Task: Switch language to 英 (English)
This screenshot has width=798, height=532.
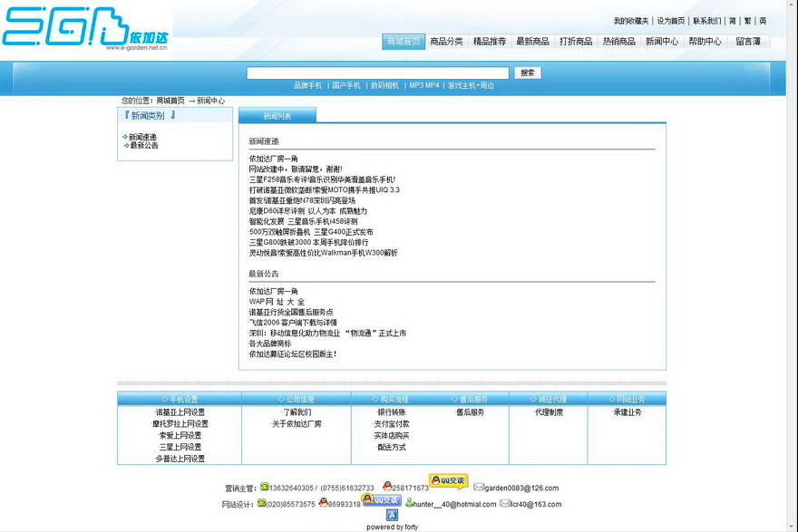Action: pos(763,21)
